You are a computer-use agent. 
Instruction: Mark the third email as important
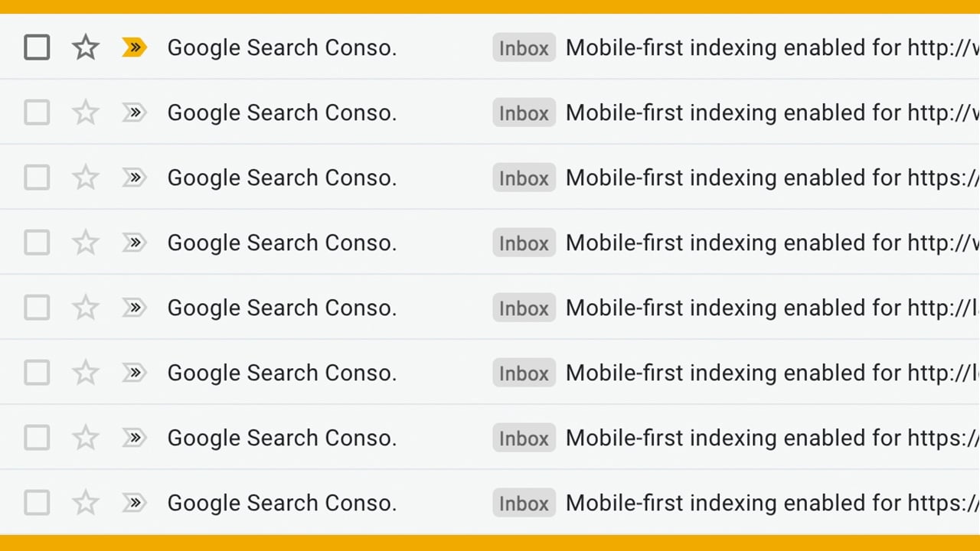pyautogui.click(x=134, y=178)
